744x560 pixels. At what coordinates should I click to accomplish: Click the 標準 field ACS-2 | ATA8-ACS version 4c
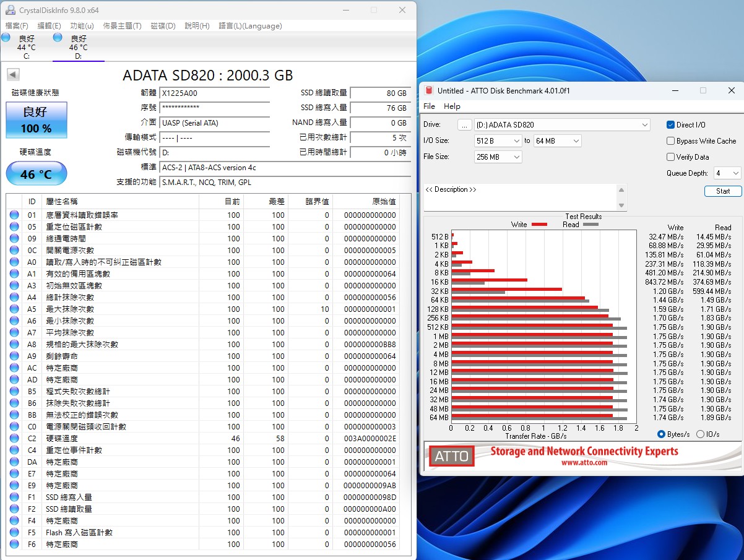tap(285, 168)
